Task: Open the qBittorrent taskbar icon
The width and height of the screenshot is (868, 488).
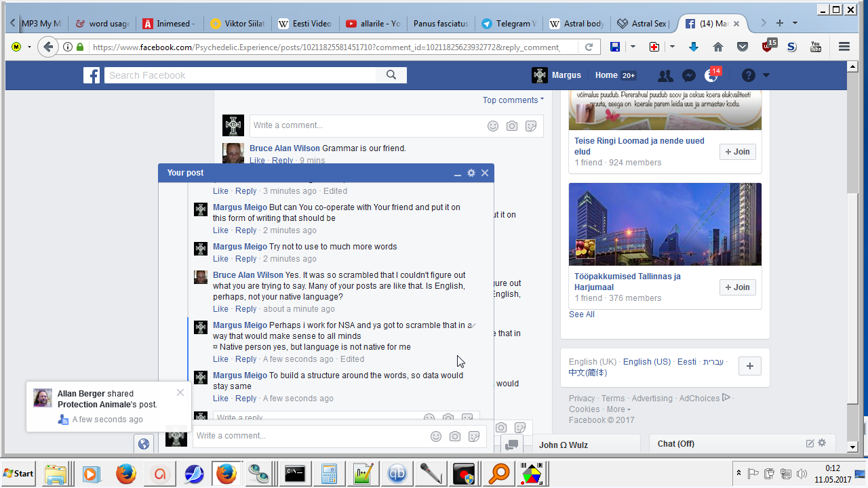Action: (x=397, y=473)
